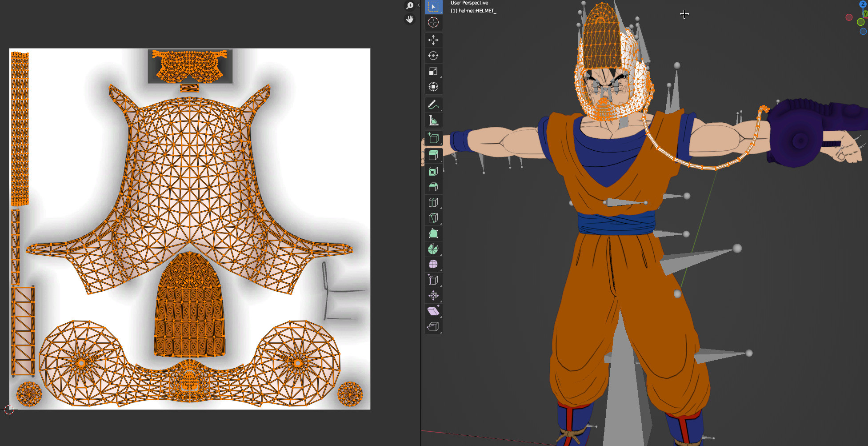This screenshot has width=868, height=446.
Task: Select the Rotate tool
Action: click(433, 55)
